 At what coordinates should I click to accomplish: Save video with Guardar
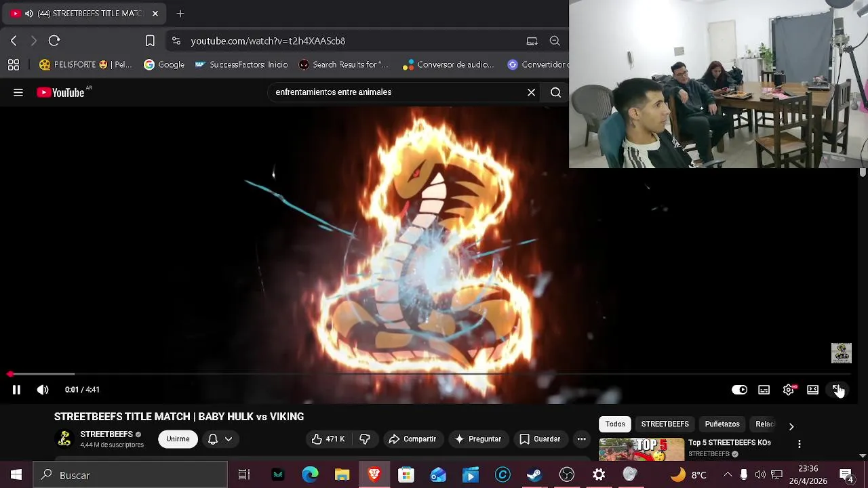click(x=540, y=439)
